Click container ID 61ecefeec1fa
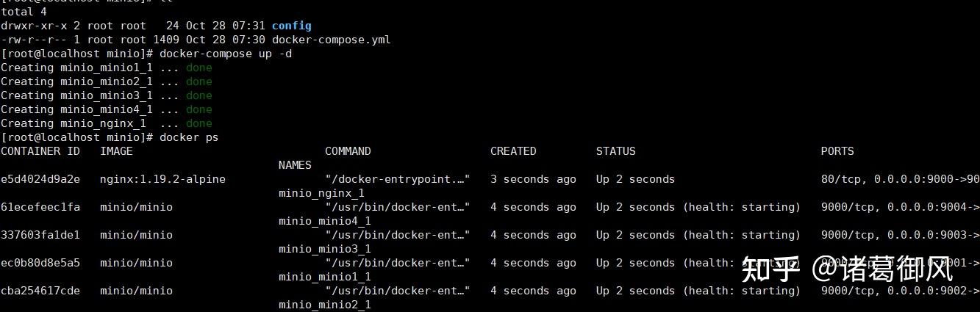Viewport: 980px width, 312px height. point(40,207)
